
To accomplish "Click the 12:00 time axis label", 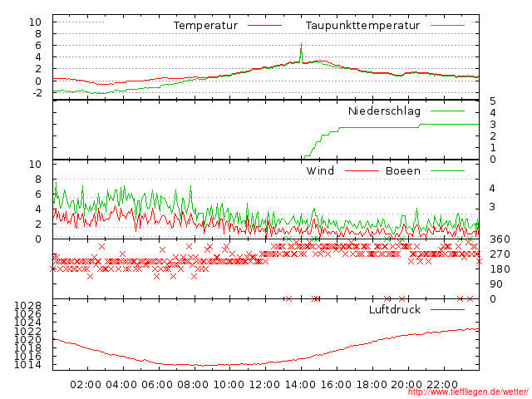I will [264, 385].
